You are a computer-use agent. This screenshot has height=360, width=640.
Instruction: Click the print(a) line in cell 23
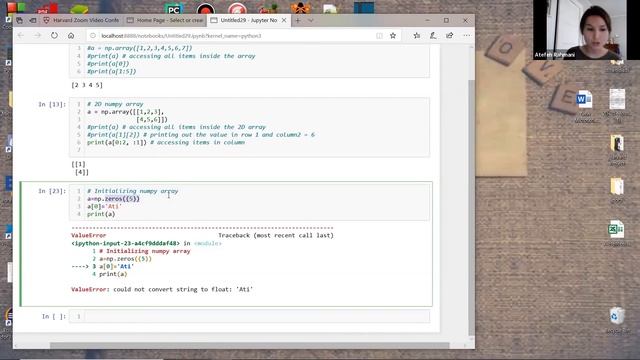tap(101, 214)
